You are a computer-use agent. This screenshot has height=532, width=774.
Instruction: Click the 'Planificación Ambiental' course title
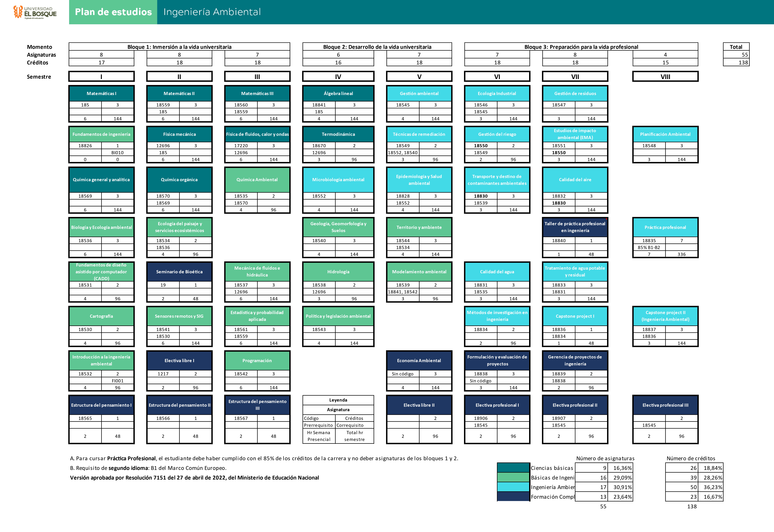pyautogui.click(x=665, y=134)
